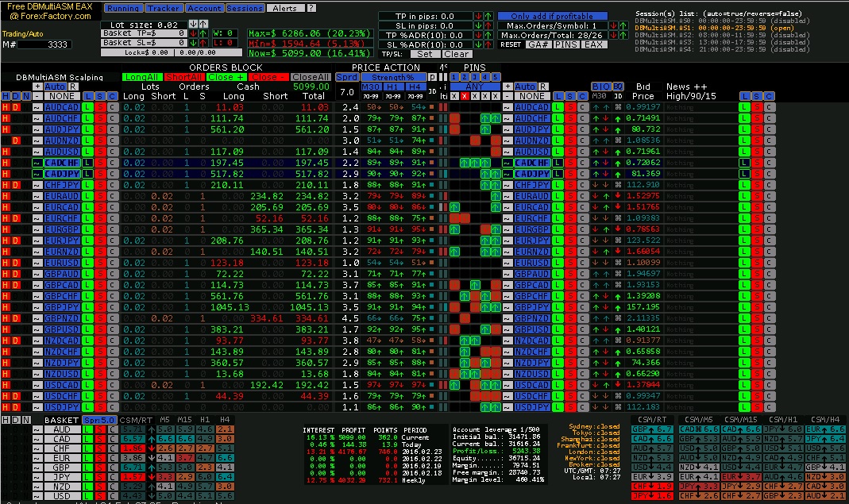
Task: Click the red X under pin 2
Action: pos(465,96)
